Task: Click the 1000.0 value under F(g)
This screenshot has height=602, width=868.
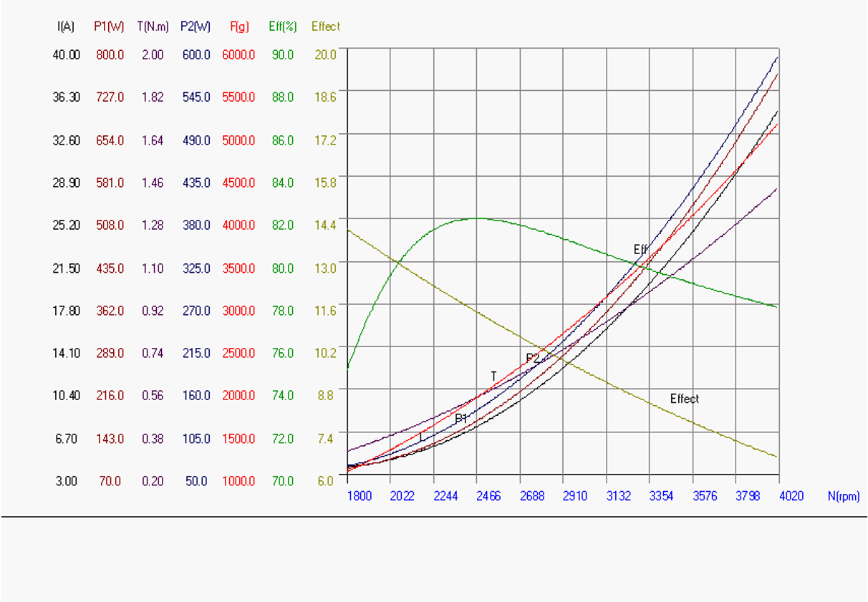Action: pos(238,481)
